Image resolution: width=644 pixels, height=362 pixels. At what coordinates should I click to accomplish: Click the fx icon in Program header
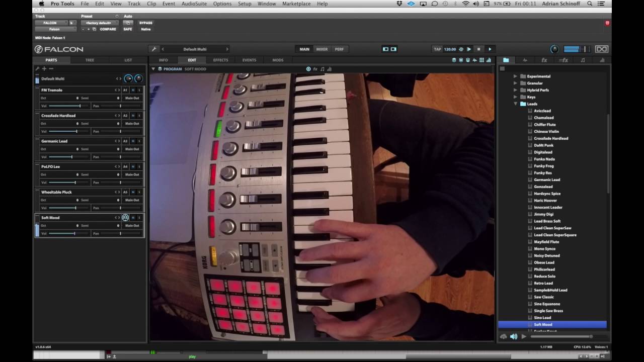(315, 69)
